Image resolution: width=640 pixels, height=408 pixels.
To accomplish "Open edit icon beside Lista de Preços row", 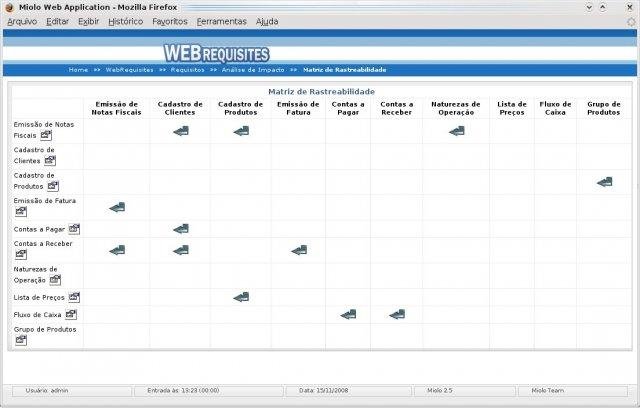I will click(74, 297).
